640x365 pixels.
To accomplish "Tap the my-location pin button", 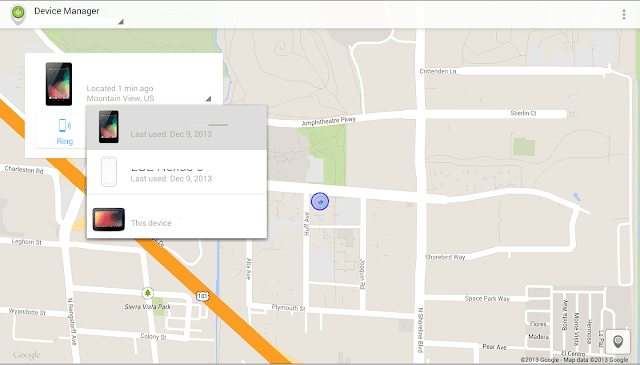I will point(618,342).
